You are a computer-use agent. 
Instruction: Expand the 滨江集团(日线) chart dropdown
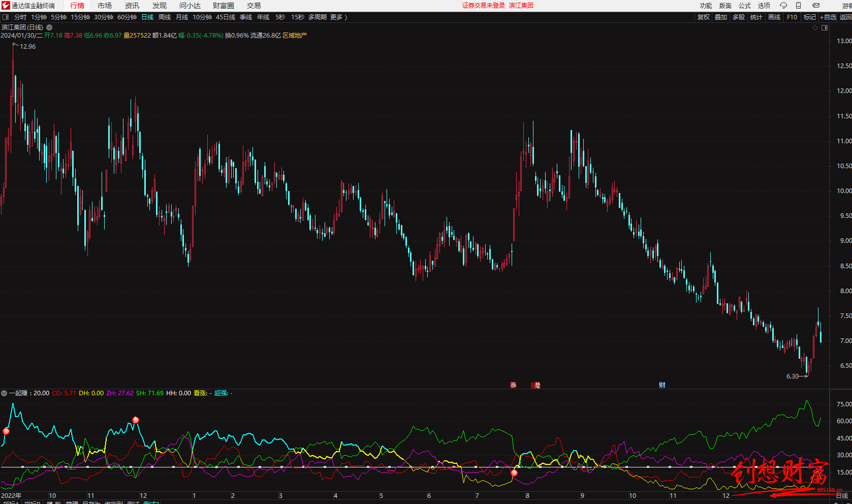[x=49, y=27]
